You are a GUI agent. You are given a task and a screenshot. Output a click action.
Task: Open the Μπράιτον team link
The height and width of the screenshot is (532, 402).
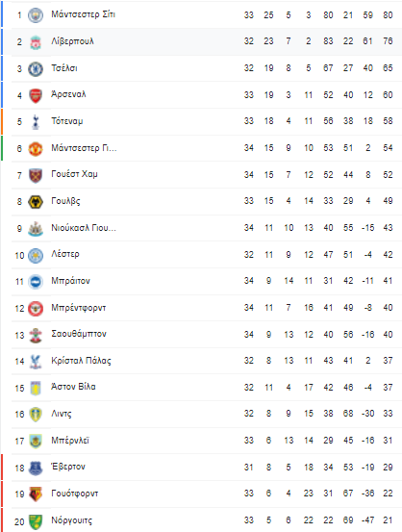click(x=70, y=281)
